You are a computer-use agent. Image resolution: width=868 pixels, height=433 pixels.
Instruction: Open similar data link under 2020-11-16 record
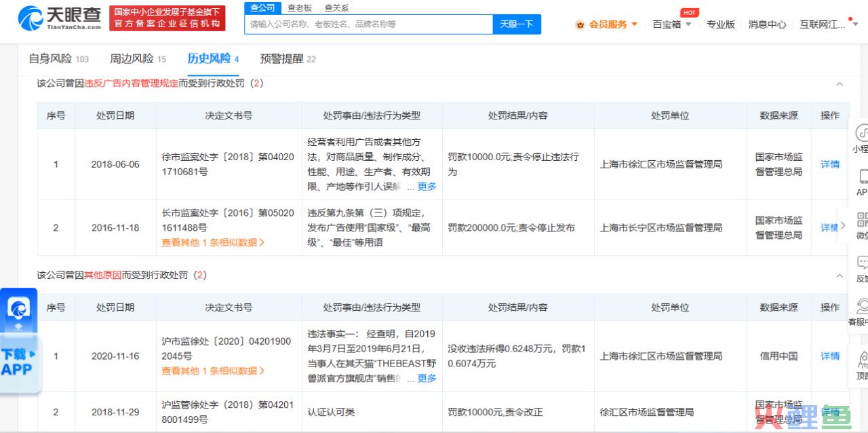click(x=213, y=371)
